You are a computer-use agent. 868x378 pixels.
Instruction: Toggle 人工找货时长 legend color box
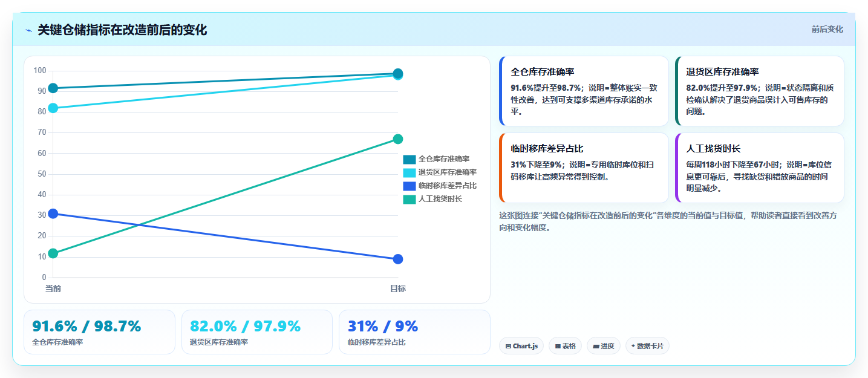click(410, 199)
